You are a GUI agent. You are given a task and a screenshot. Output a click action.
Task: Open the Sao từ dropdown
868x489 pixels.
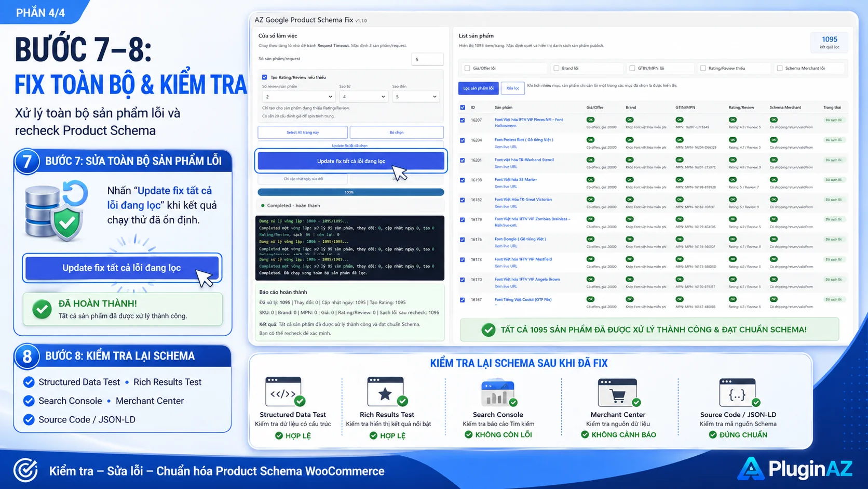pyautogui.click(x=363, y=97)
